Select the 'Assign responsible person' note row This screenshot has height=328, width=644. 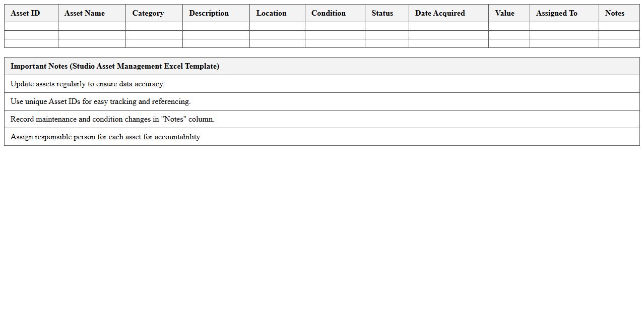[106, 137]
